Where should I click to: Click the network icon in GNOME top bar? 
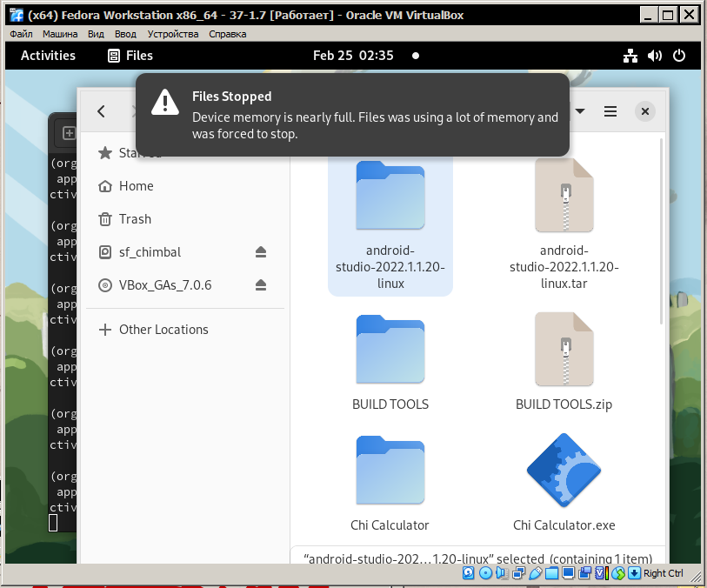pyautogui.click(x=630, y=56)
